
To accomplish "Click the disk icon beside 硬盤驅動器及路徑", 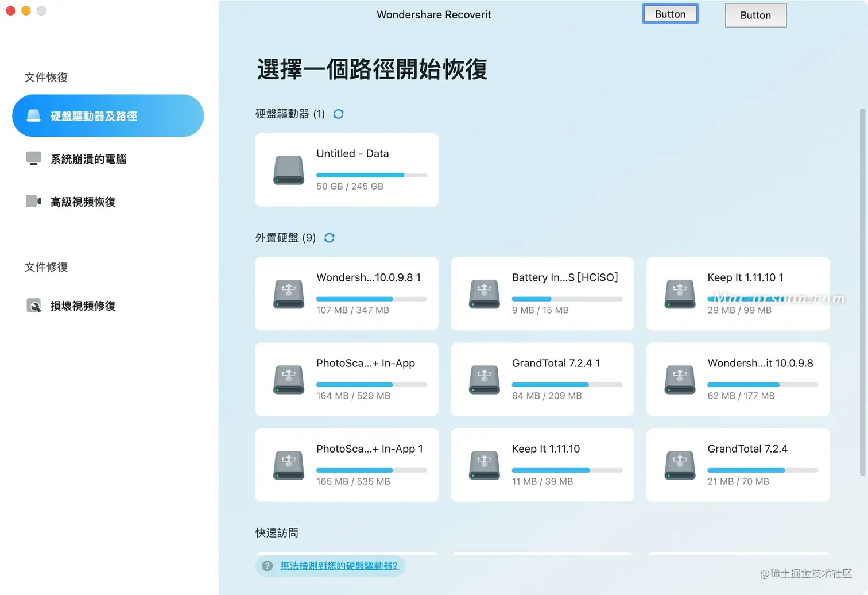I will (34, 115).
